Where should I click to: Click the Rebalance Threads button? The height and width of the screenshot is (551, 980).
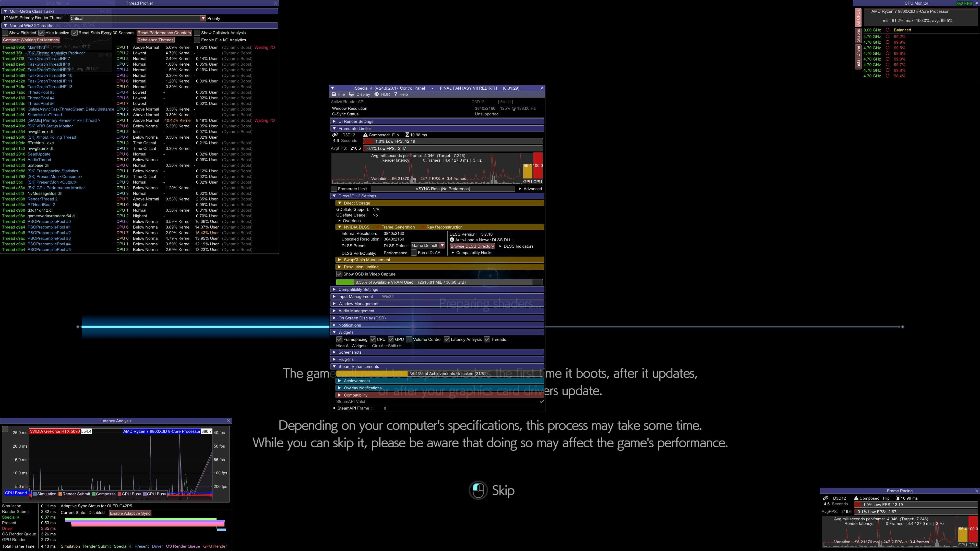155,40
